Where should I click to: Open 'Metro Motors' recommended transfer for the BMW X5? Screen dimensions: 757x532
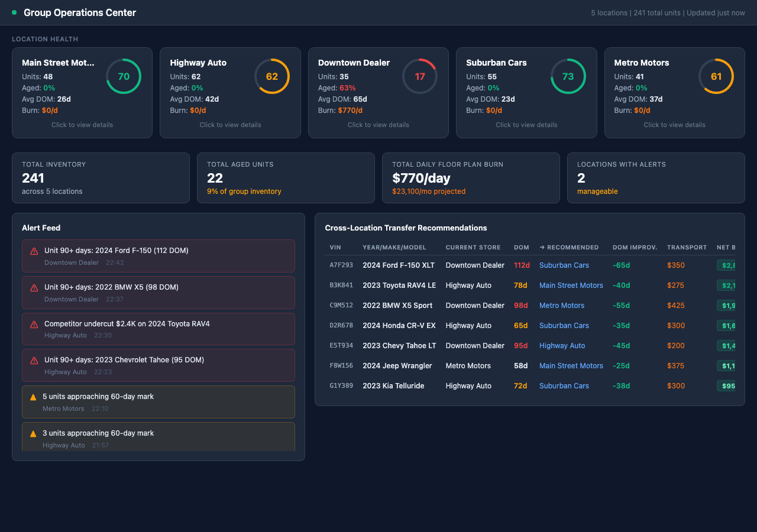pos(561,306)
